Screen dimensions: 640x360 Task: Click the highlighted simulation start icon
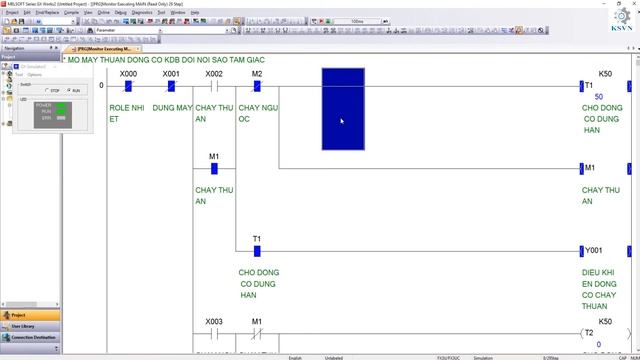(237, 21)
